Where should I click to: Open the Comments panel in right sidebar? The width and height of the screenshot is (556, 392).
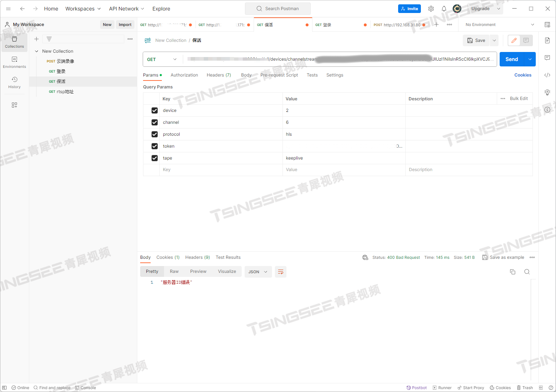(547, 58)
